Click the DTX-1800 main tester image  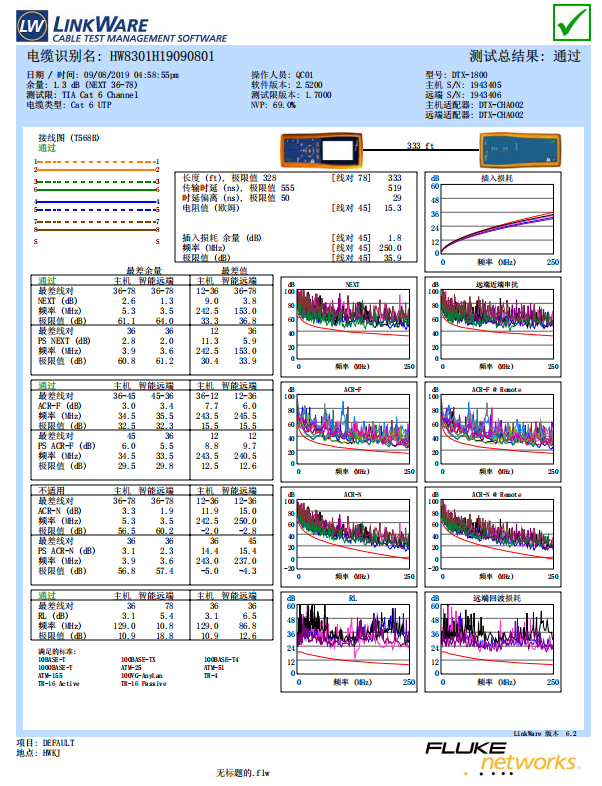(321, 150)
